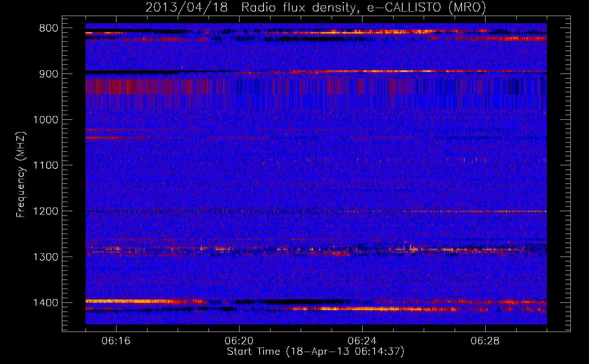The width and height of the screenshot is (589, 364).
Task: Select the 1100 frequency axis label
Action: pyautogui.click(x=46, y=166)
